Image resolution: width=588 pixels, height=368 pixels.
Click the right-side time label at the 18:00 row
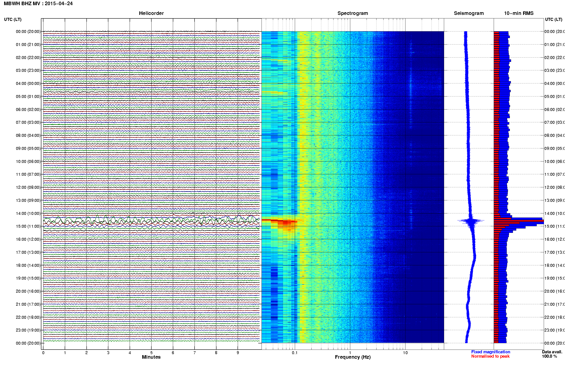[555, 265]
